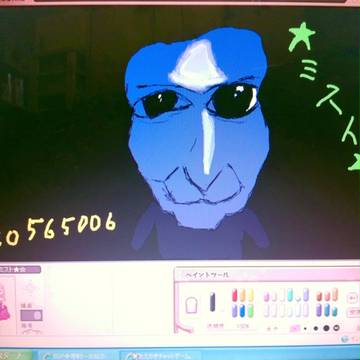The width and height of the screenshot is (360, 360).
Task: Click the drawing canvas on the blue face
Action: (197, 128)
